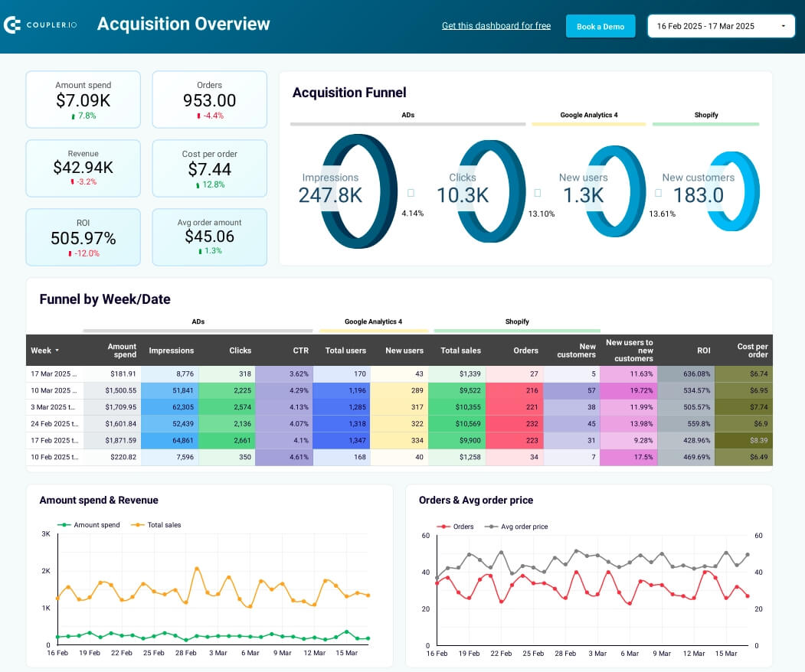Click the 636.08% ROI heatmap cell
The height and width of the screenshot is (672, 805).
[x=686, y=374]
